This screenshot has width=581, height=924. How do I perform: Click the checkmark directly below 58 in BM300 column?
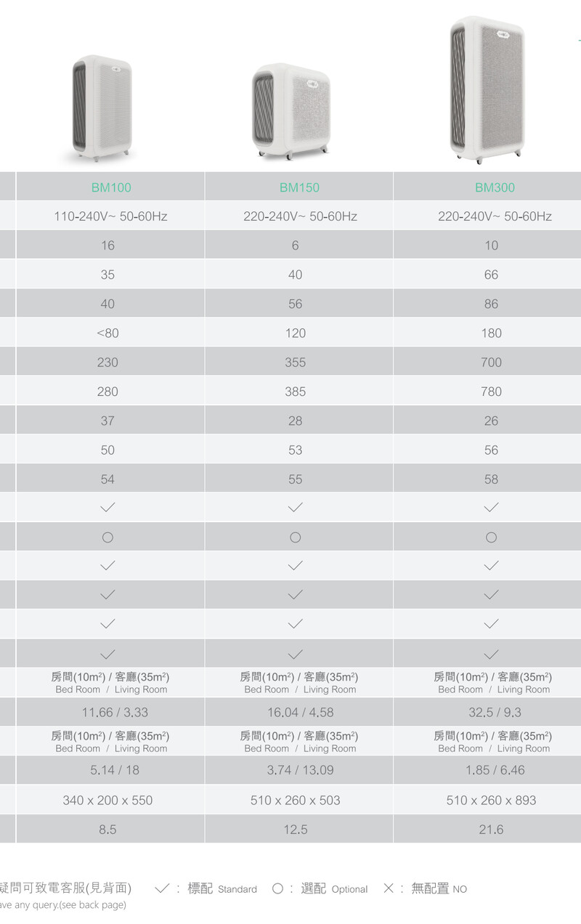pyautogui.click(x=491, y=507)
